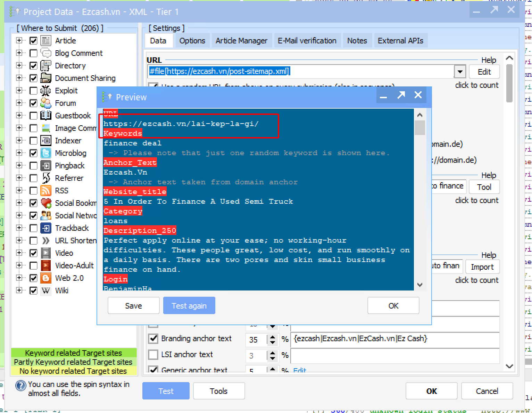Click the Forum people icon
The height and width of the screenshot is (413, 532).
pos(46,103)
